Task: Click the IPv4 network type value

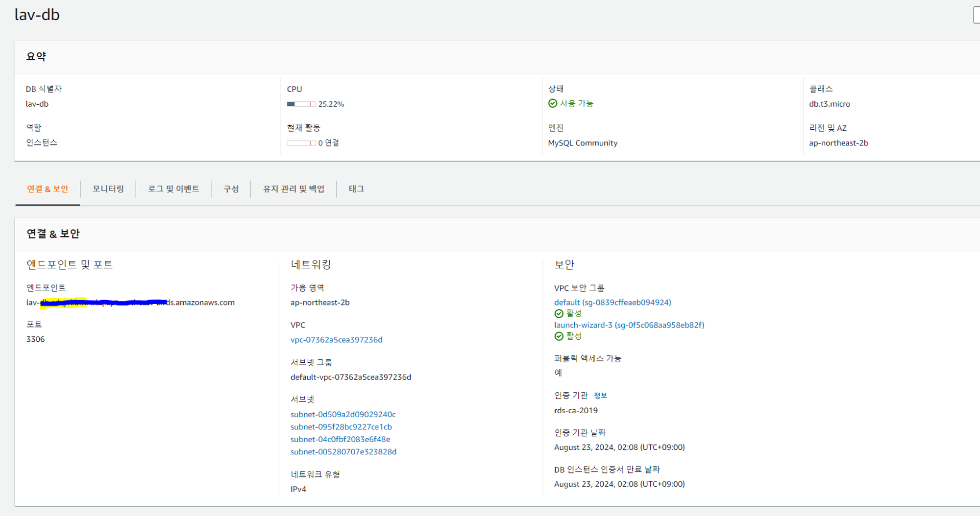Action: 298,489
